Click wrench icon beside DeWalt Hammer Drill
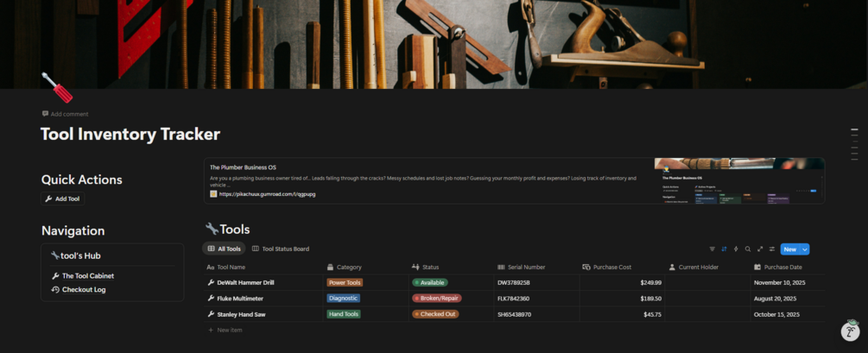868x353 pixels. tap(211, 283)
